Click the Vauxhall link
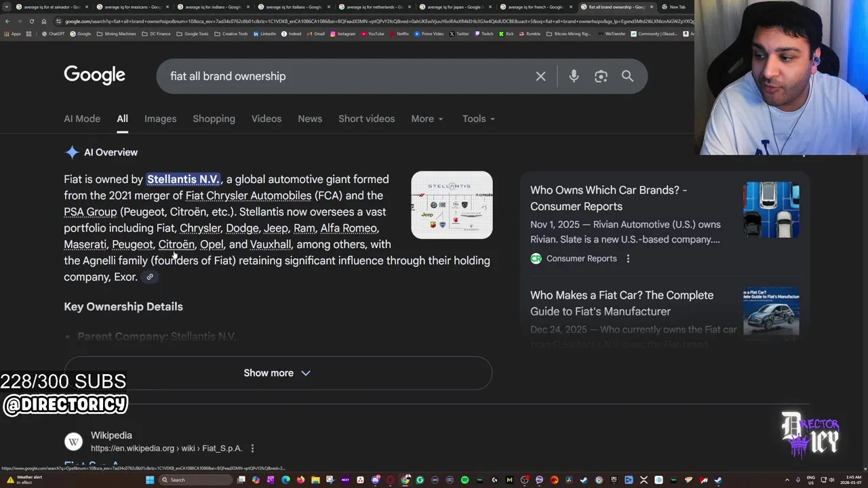 pos(271,244)
